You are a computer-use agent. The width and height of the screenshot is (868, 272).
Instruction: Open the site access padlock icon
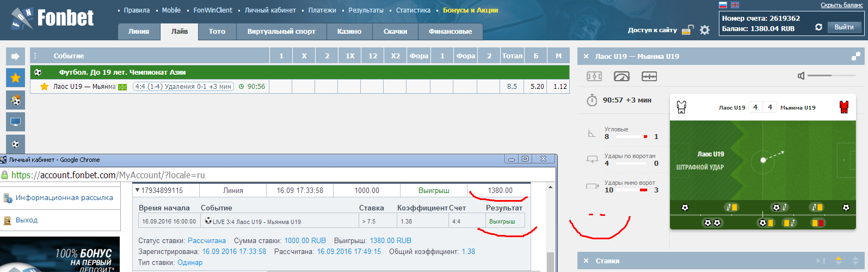coord(688,30)
